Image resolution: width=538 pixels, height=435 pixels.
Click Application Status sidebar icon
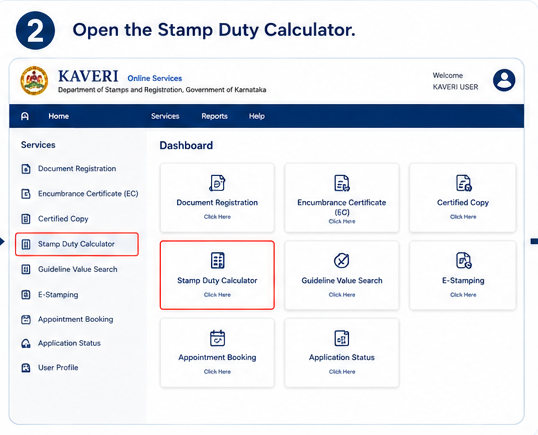pyautogui.click(x=26, y=343)
